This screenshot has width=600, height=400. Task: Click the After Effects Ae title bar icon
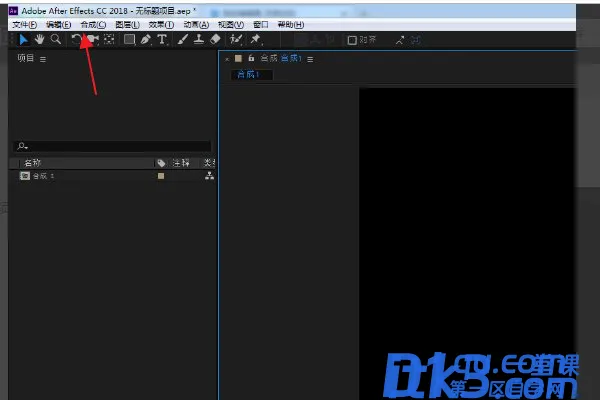[x=13, y=11]
